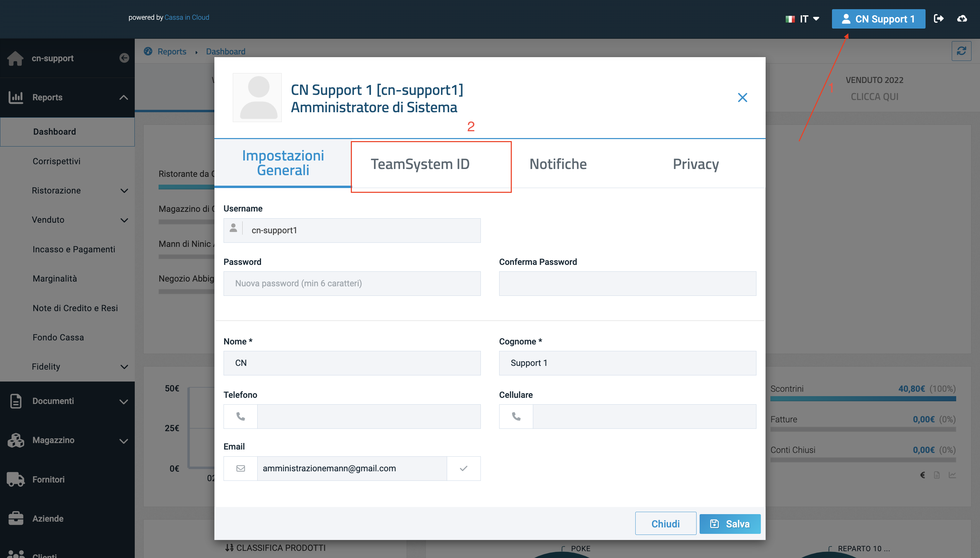
Task: Click the user avatar placeholder image
Action: coord(257,97)
